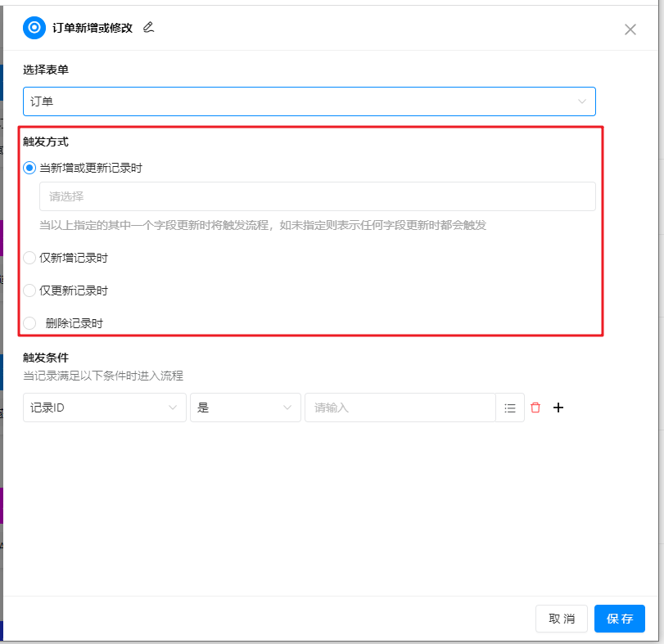The width and height of the screenshot is (664, 644).
Task: Expand the 记录ID field dropdown
Action: [104, 408]
